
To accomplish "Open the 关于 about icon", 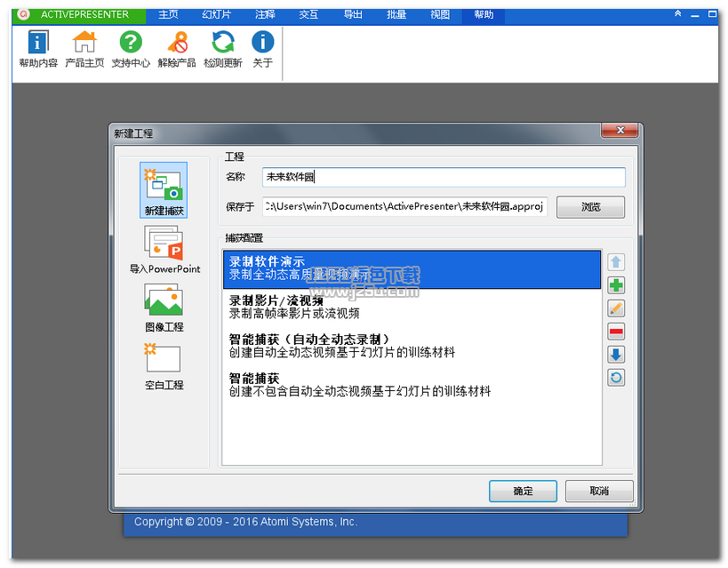I will tap(262, 48).
